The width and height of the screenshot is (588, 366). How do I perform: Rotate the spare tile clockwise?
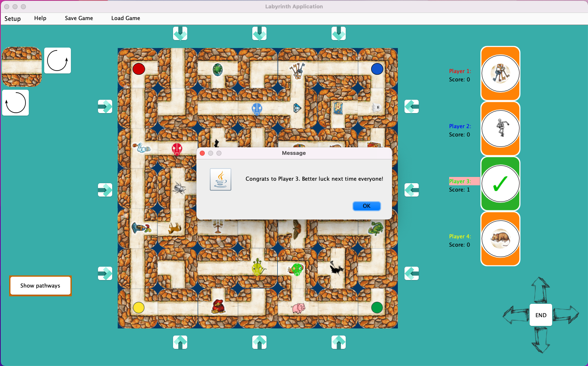[x=57, y=60]
